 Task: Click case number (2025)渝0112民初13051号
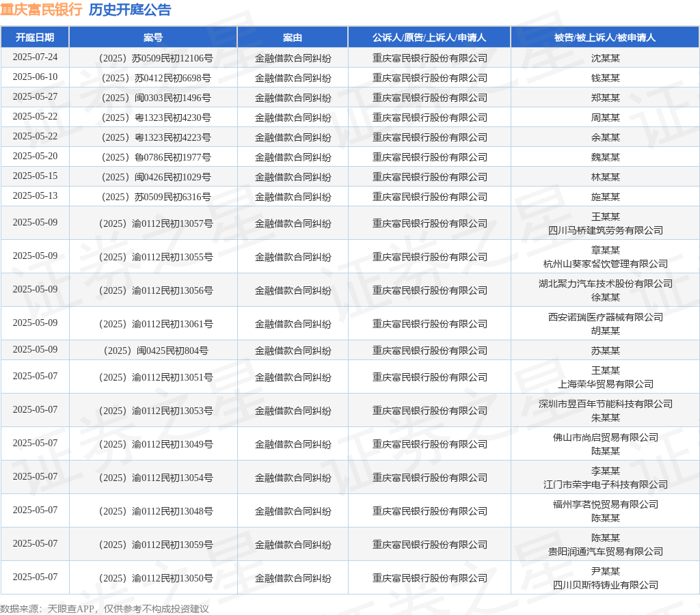point(155,378)
